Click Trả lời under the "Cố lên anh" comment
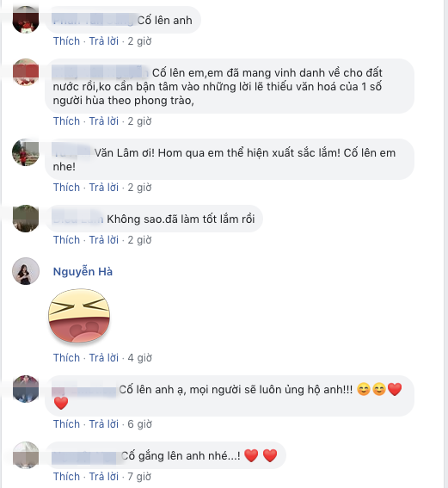 [104, 41]
